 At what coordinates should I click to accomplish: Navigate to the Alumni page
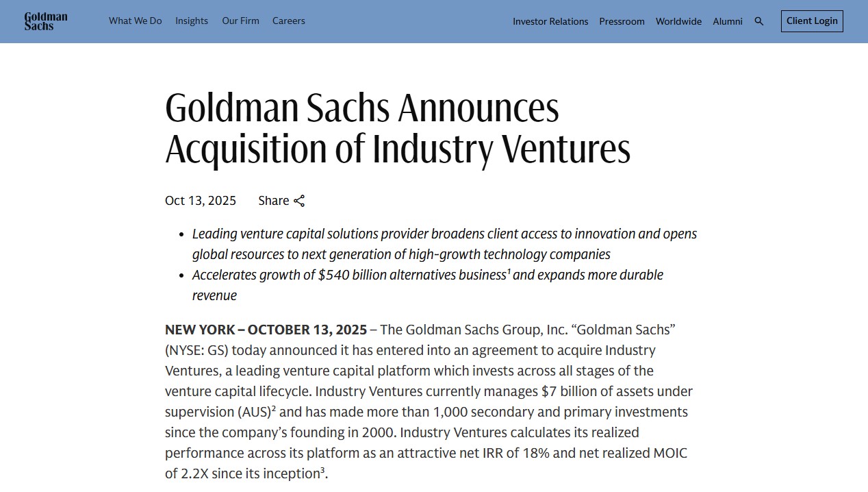[728, 21]
